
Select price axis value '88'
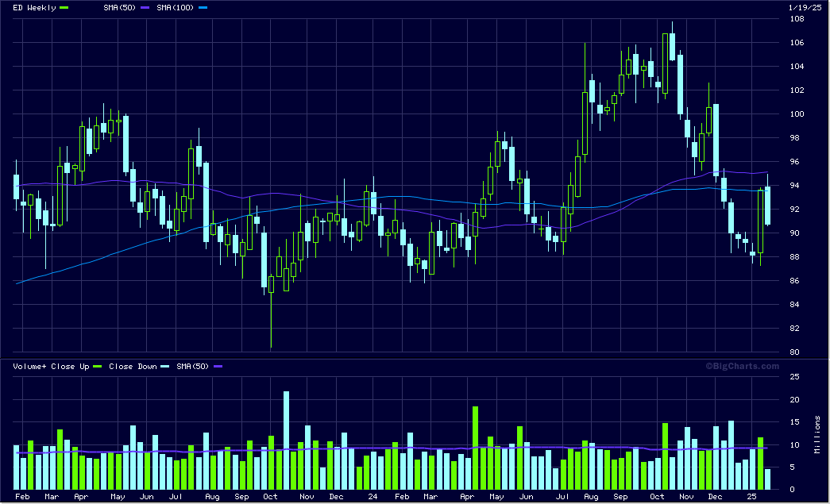point(794,257)
